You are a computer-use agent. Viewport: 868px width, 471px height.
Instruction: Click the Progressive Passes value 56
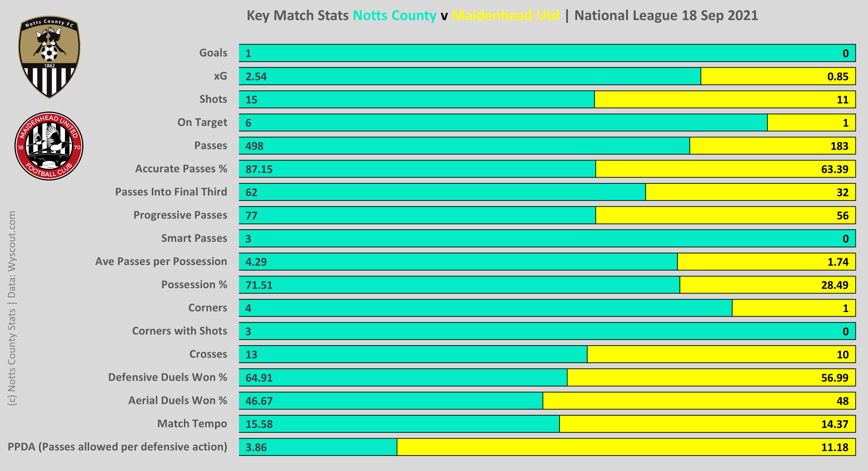tap(842, 216)
